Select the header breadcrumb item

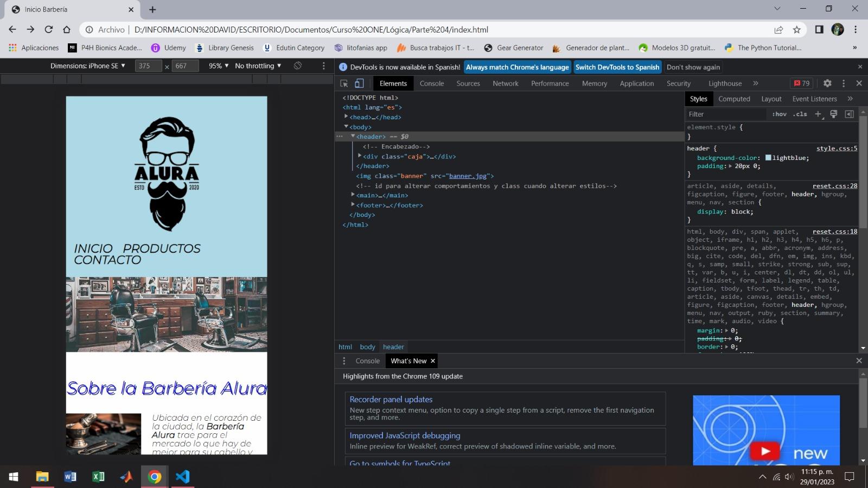click(393, 347)
